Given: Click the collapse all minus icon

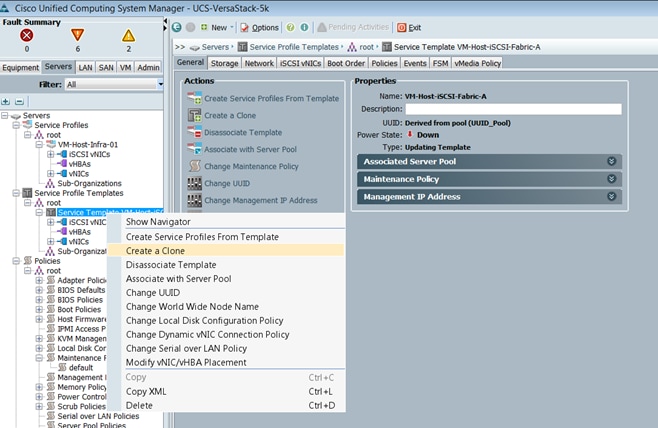Looking at the screenshot, I should tap(19, 101).
